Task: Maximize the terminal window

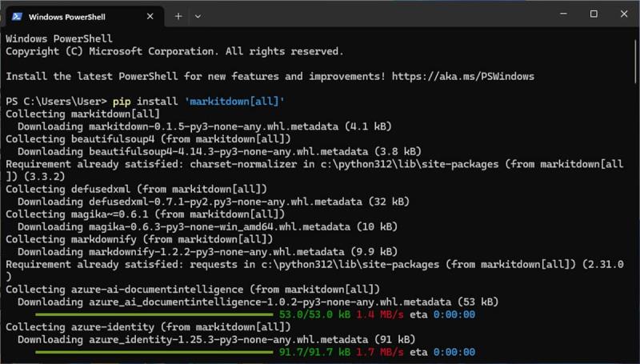Action: coord(594,14)
